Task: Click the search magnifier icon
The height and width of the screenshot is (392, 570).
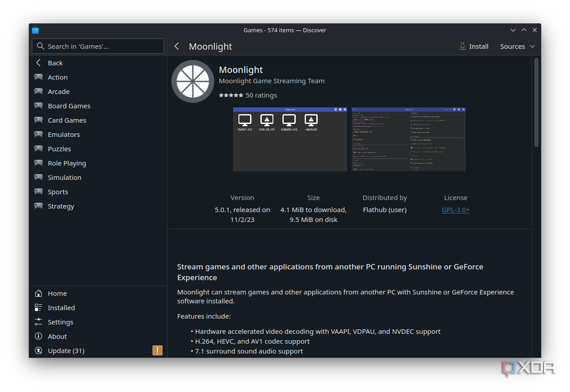Action: click(40, 46)
